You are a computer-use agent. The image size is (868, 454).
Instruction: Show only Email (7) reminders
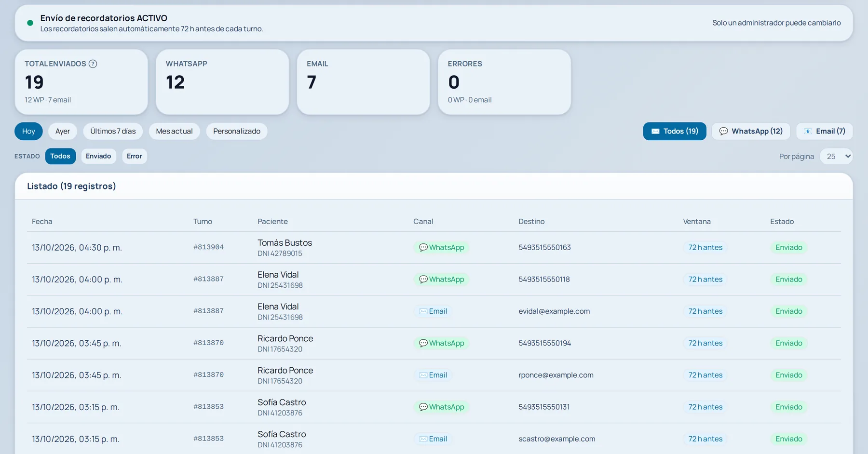coord(825,131)
